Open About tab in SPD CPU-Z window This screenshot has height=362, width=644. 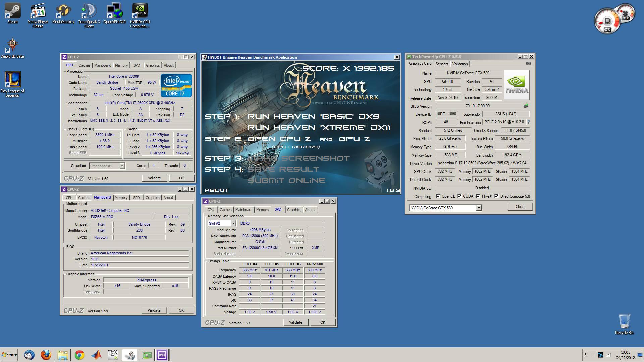click(310, 210)
